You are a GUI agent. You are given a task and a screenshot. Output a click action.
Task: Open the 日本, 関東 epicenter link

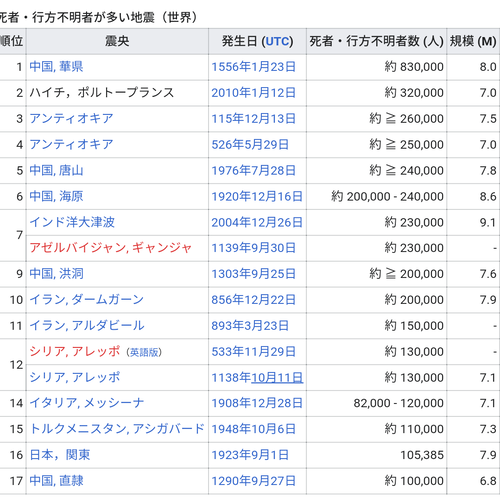pyautogui.click(x=60, y=455)
